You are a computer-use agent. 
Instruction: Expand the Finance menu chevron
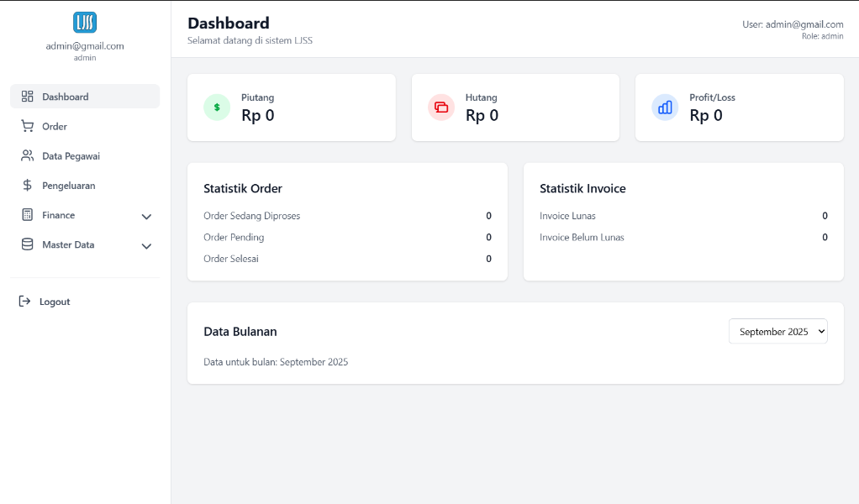146,216
